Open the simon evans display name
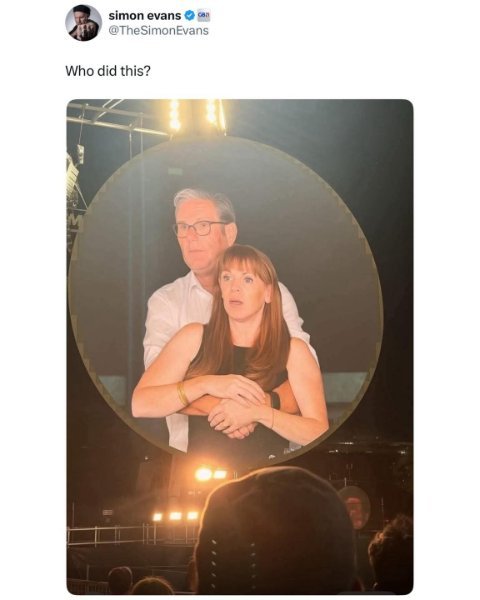Image resolution: width=480 pixels, height=600 pixels. click(x=145, y=16)
